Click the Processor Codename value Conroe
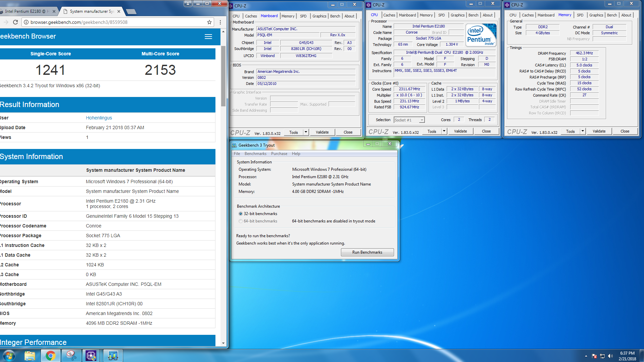This screenshot has width=644, height=362. coord(94,226)
